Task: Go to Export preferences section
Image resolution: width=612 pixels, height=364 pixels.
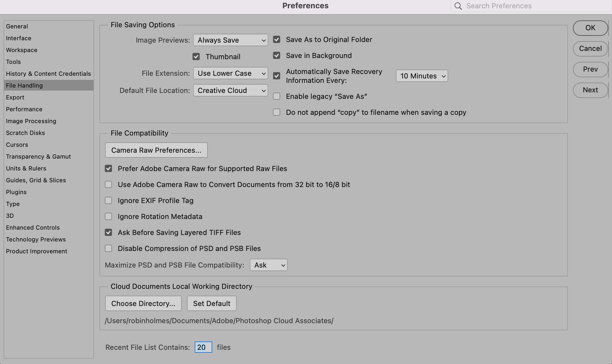Action: [15, 97]
